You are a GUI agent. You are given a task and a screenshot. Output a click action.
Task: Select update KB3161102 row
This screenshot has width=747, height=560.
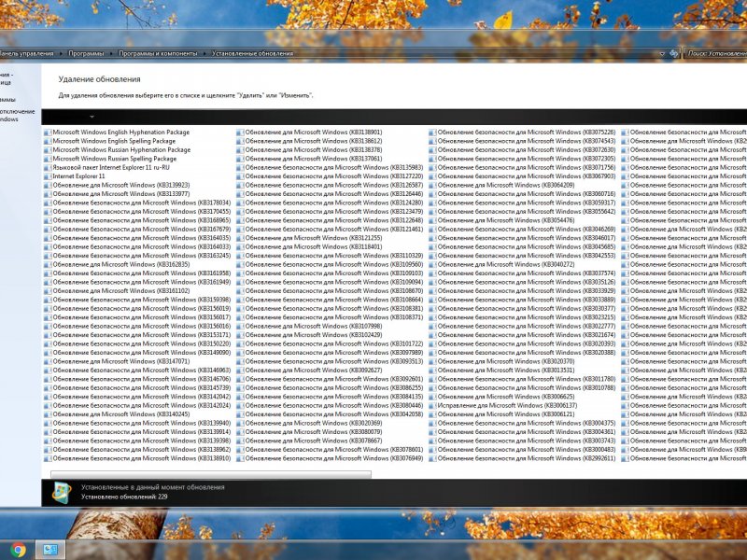click(x=117, y=291)
